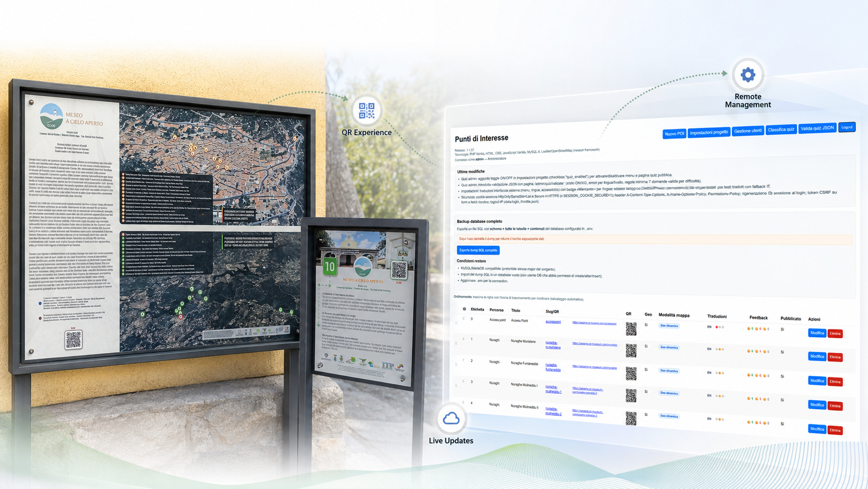Open the QR code in the Nuraghe Muristene row
This screenshot has width=868, height=489.
[631, 351]
